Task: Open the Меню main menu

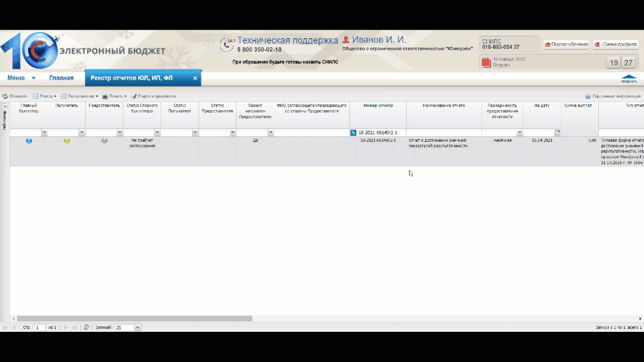Action: (x=21, y=78)
